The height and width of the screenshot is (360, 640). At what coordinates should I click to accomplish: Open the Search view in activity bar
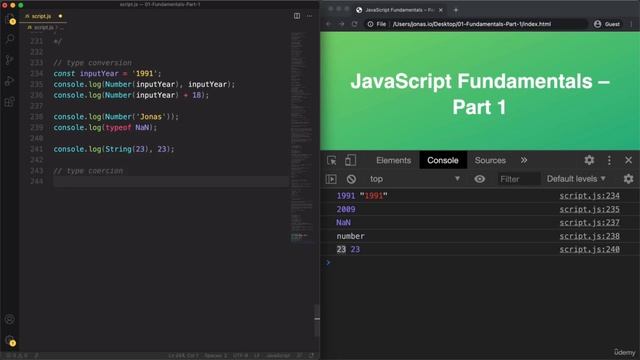pyautogui.click(x=10, y=39)
